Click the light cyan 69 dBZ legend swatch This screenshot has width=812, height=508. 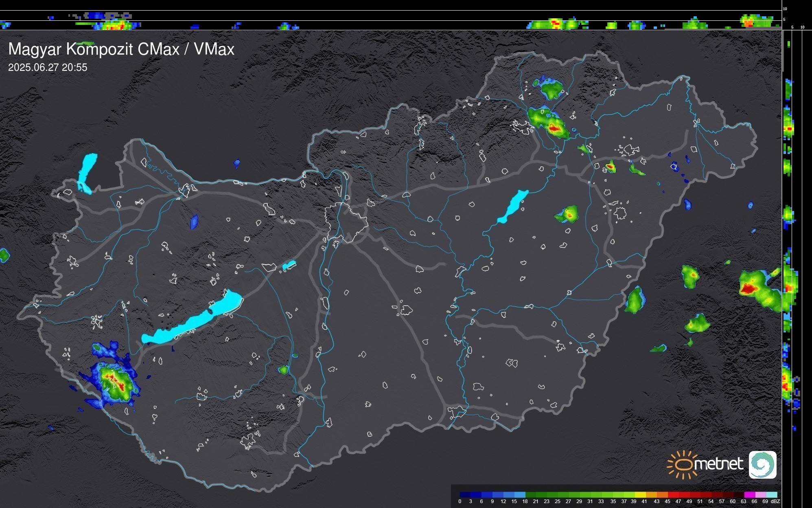772,495
